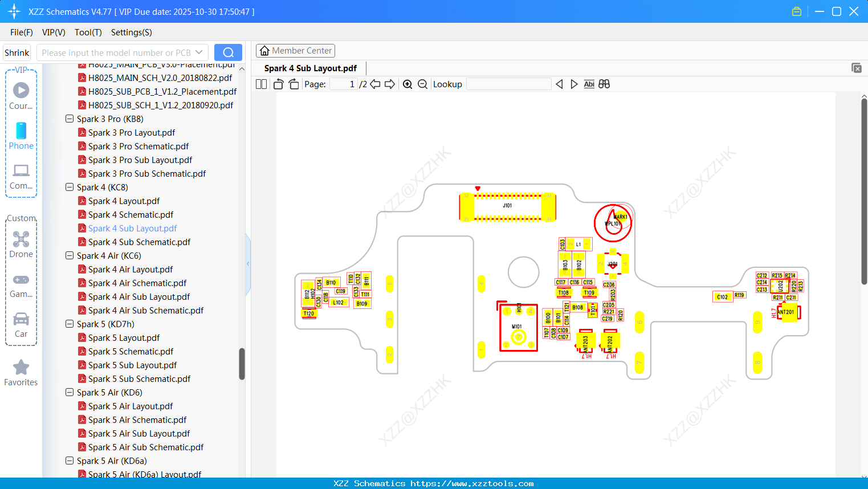Collapse the Spark 4 (KC8) tree node
This screenshot has width=868, height=489.
pyautogui.click(x=69, y=187)
